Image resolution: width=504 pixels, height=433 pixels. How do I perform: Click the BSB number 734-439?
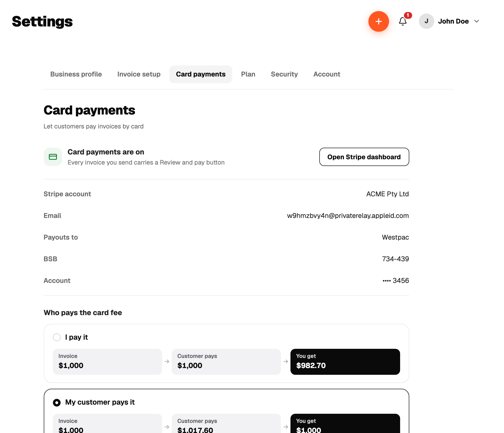point(396,259)
